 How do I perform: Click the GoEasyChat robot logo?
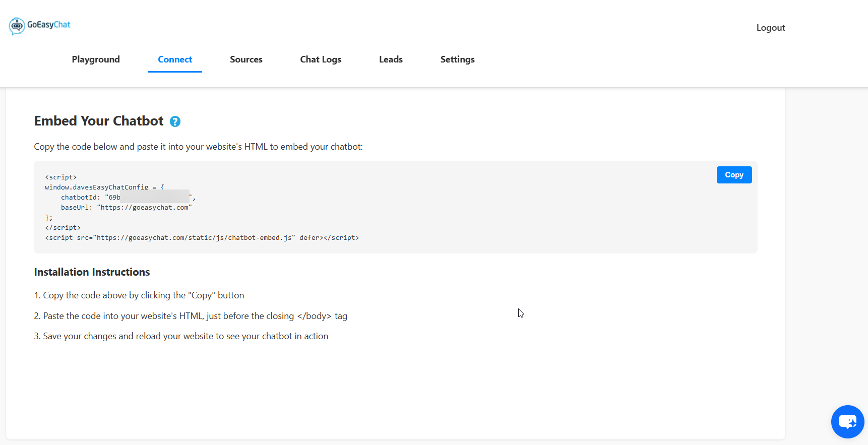[17, 26]
